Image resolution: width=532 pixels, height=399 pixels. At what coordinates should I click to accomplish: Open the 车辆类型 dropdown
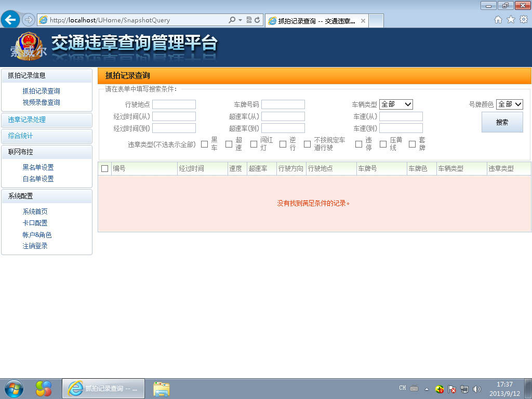tap(396, 104)
